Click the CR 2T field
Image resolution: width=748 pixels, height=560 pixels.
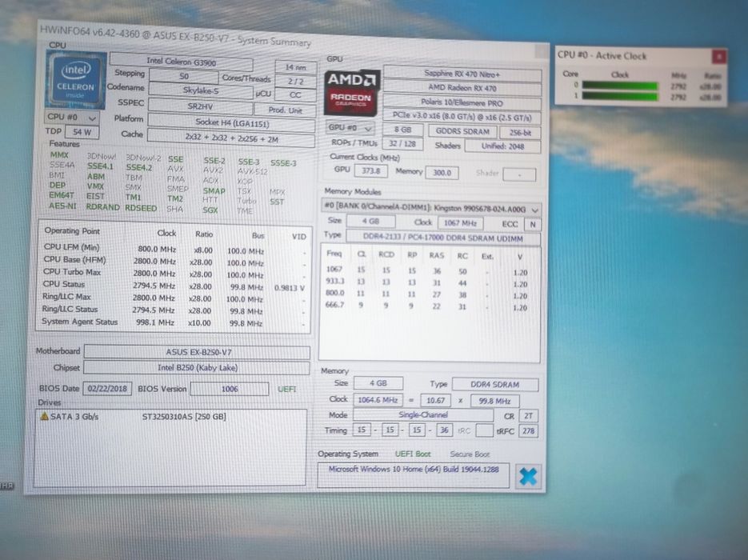click(x=529, y=416)
